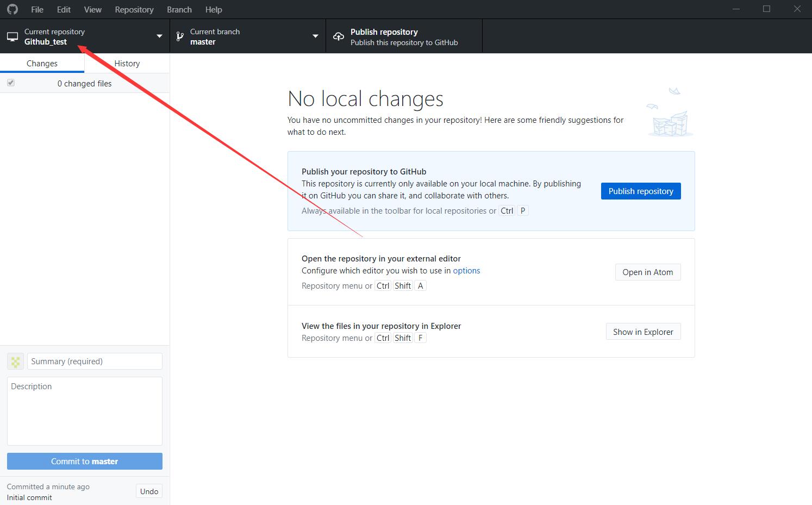Open the Repository menu
812x505 pixels.
(134, 9)
